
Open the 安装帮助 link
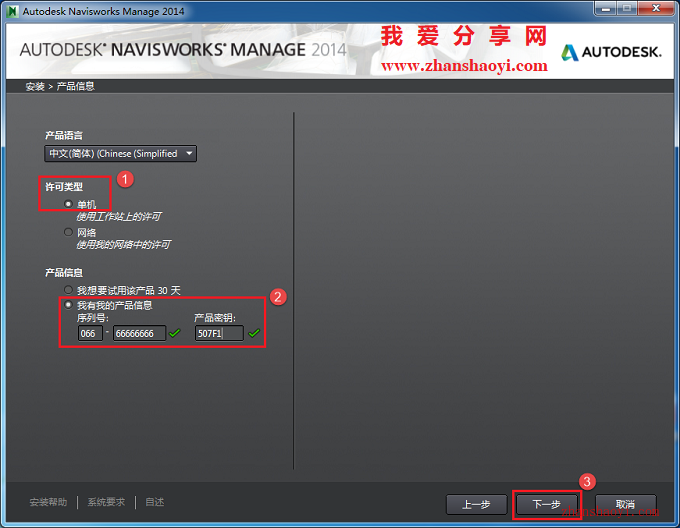[48, 502]
